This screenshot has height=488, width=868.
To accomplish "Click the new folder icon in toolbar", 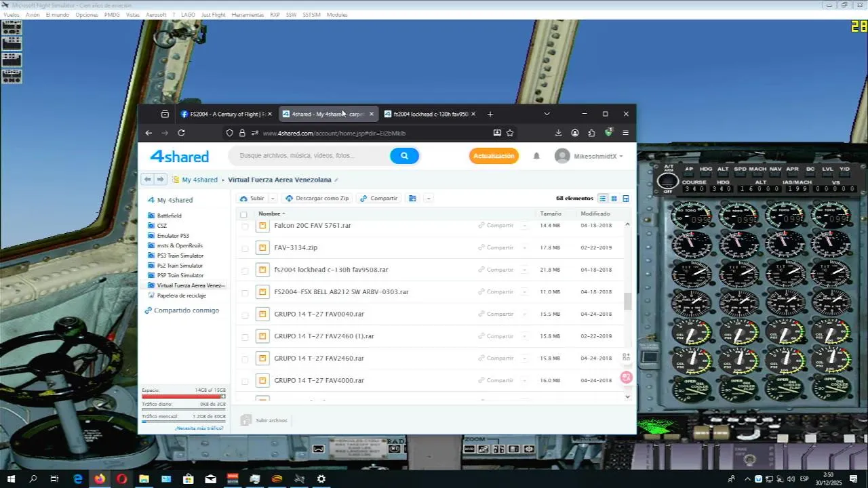I will point(412,199).
